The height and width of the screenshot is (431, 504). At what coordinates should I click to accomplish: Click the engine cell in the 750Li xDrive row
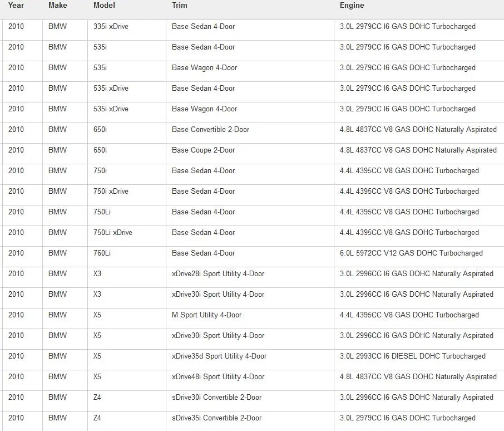pyautogui.click(x=409, y=232)
